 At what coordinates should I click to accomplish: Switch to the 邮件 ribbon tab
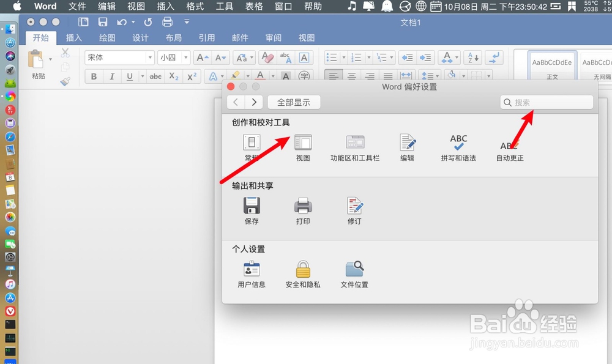(x=240, y=38)
